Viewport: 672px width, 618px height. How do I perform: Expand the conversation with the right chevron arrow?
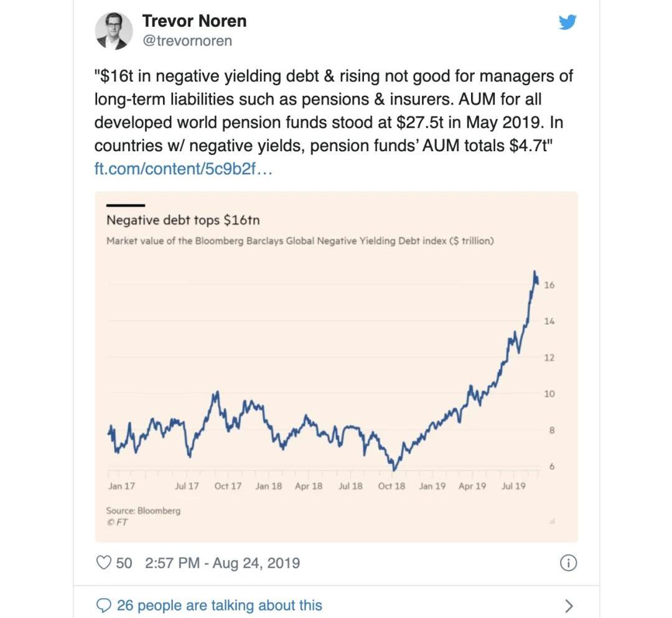tap(567, 605)
